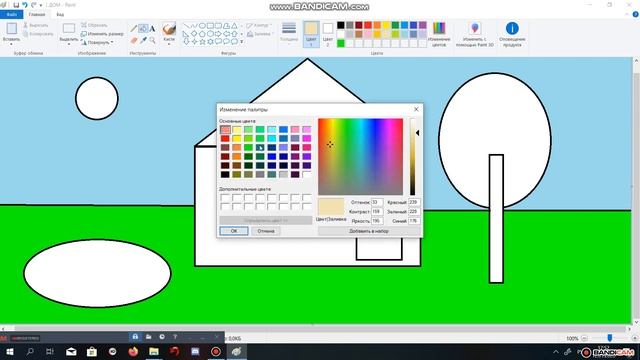This screenshot has width=640, height=360.
Task: Pick the black swatch in ribbon palette
Action: pyautogui.click(x=341, y=25)
